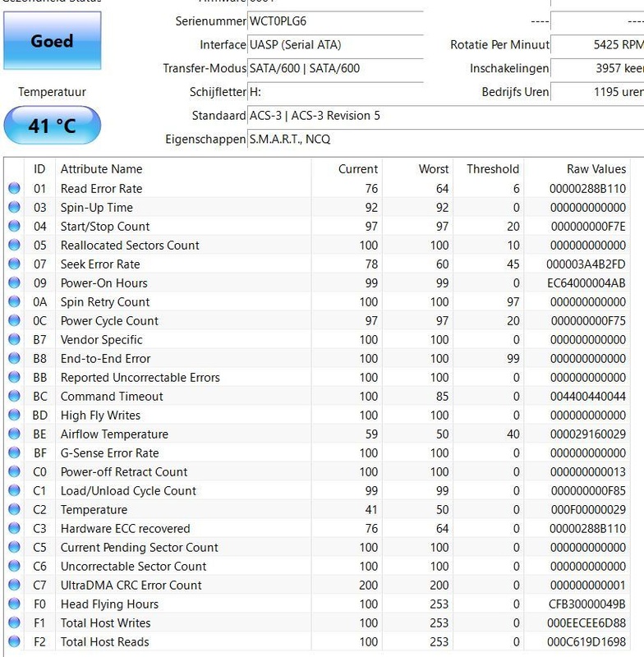Click the ID column header

[x=39, y=169]
